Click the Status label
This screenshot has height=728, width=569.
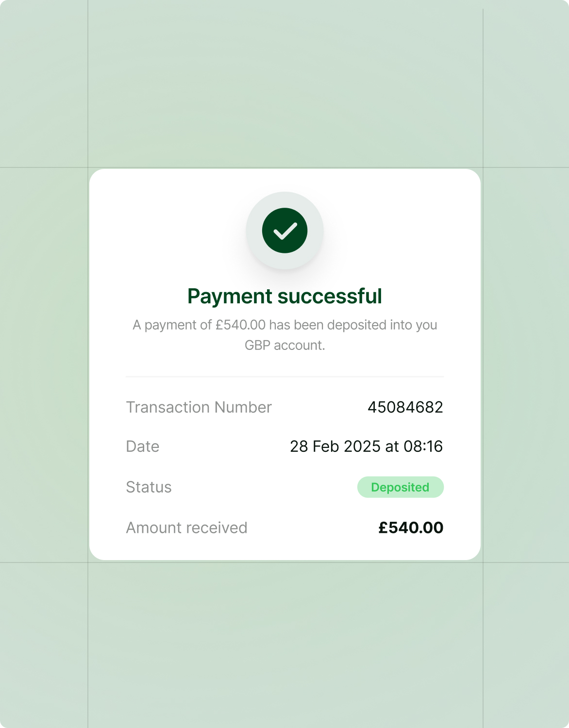click(x=149, y=487)
